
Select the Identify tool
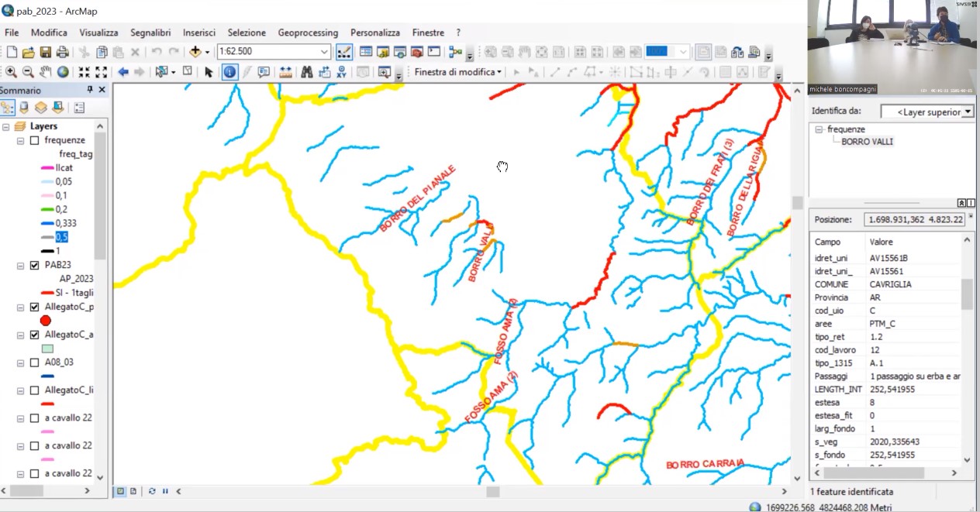click(230, 72)
